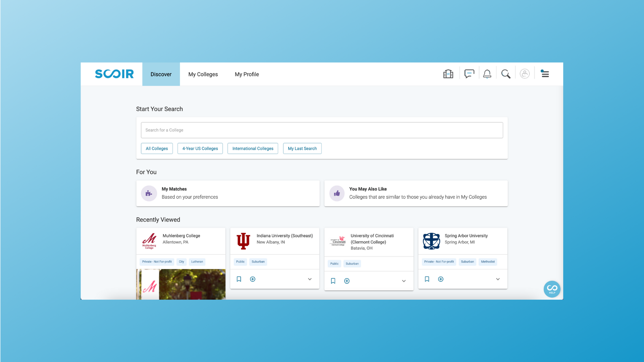Expand the Spring Arbor University card details
This screenshot has height=362, width=644.
coord(498,279)
